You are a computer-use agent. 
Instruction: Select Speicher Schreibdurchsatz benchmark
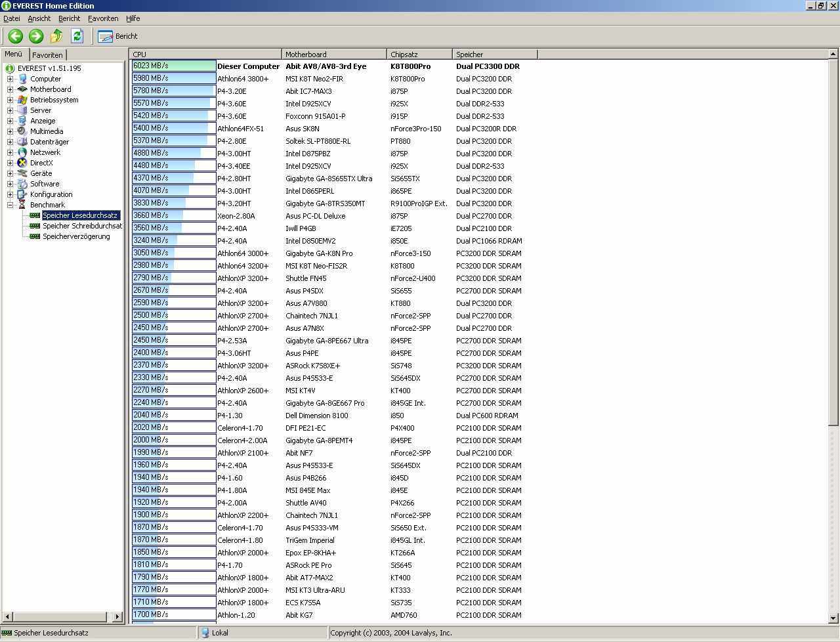pos(82,226)
